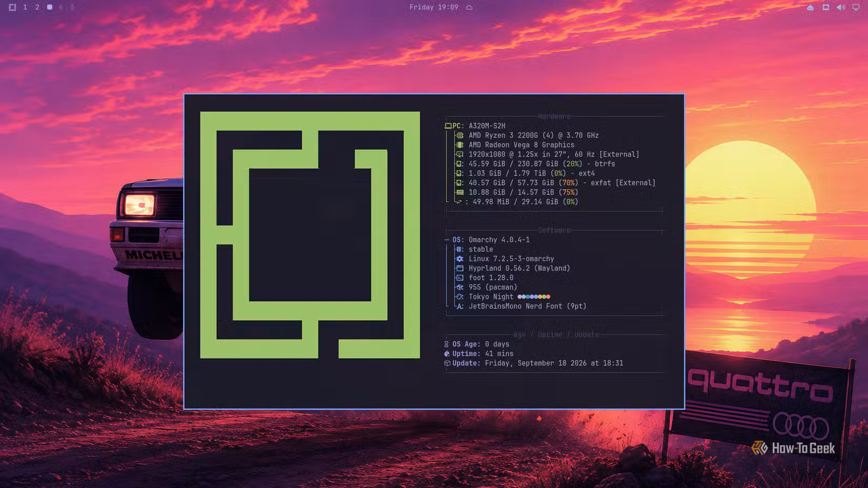Click the branch icon beside stable

[459, 249]
